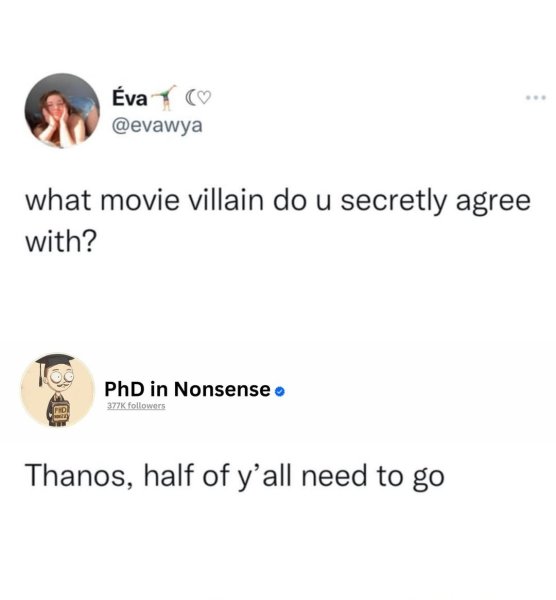Click the graduation cap on the avatar
The height and width of the screenshot is (600, 556).
click(55, 365)
